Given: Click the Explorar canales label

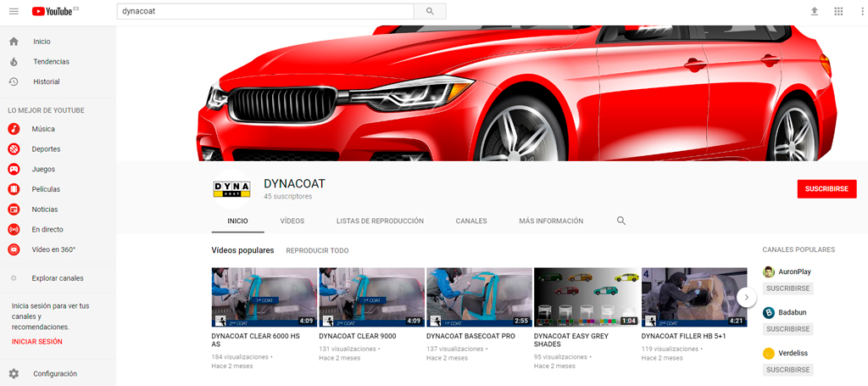Looking at the screenshot, I should [x=58, y=278].
